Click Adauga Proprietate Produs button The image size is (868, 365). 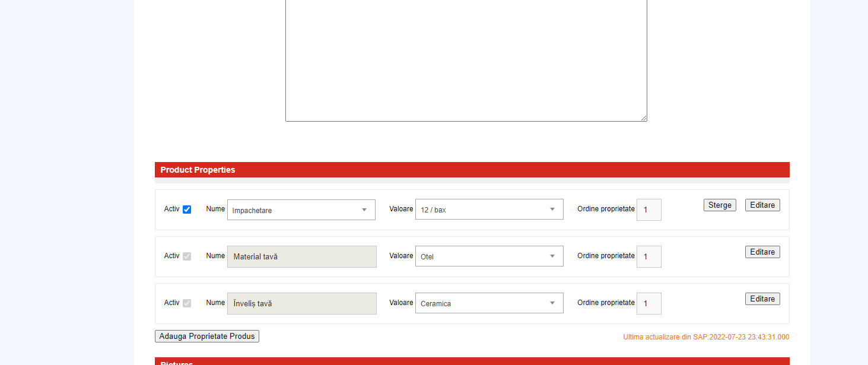click(x=207, y=337)
